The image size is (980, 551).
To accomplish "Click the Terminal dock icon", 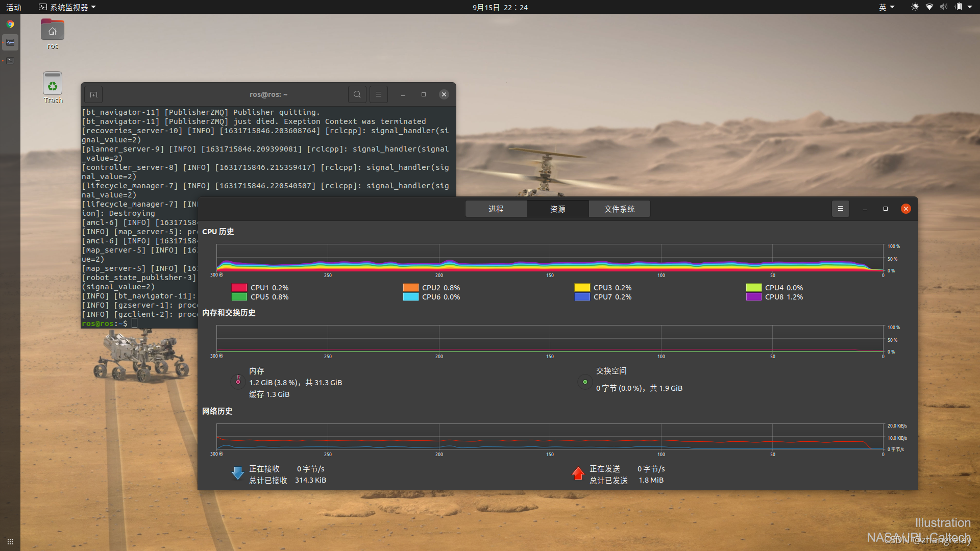I will pyautogui.click(x=10, y=60).
